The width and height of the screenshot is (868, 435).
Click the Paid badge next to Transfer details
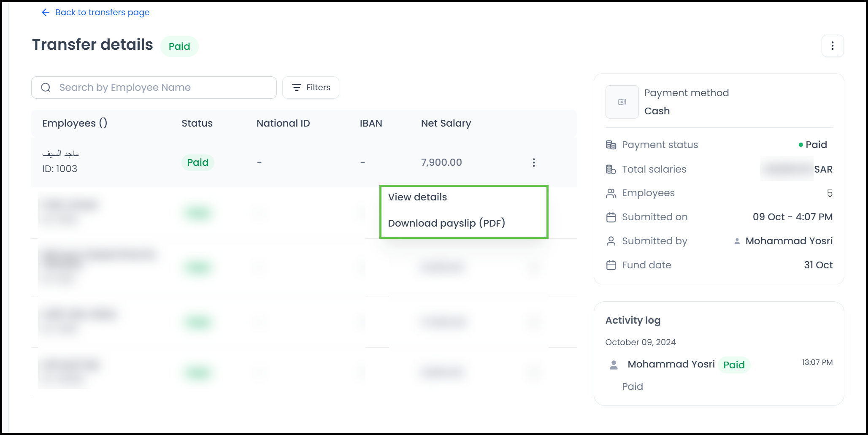pyautogui.click(x=179, y=46)
